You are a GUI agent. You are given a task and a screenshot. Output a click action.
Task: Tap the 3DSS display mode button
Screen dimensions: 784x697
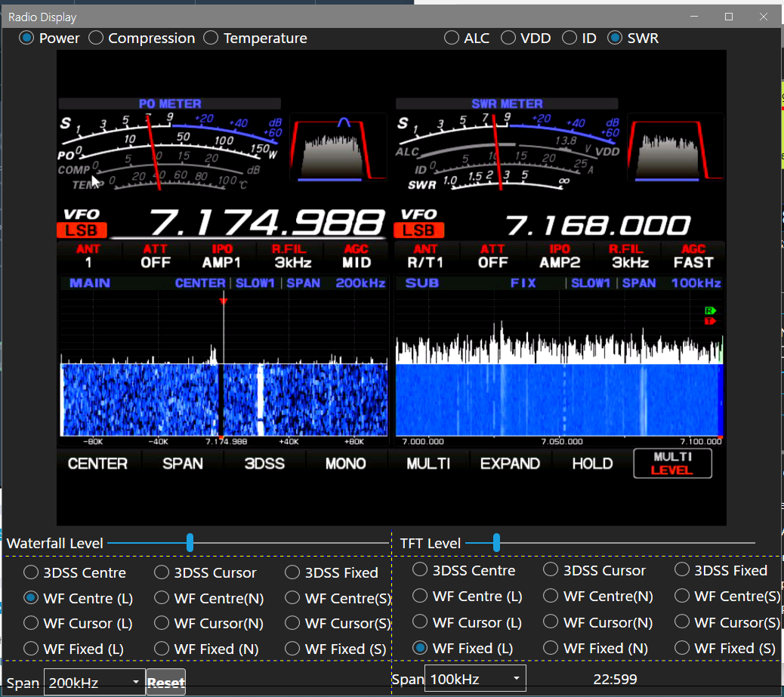(264, 464)
